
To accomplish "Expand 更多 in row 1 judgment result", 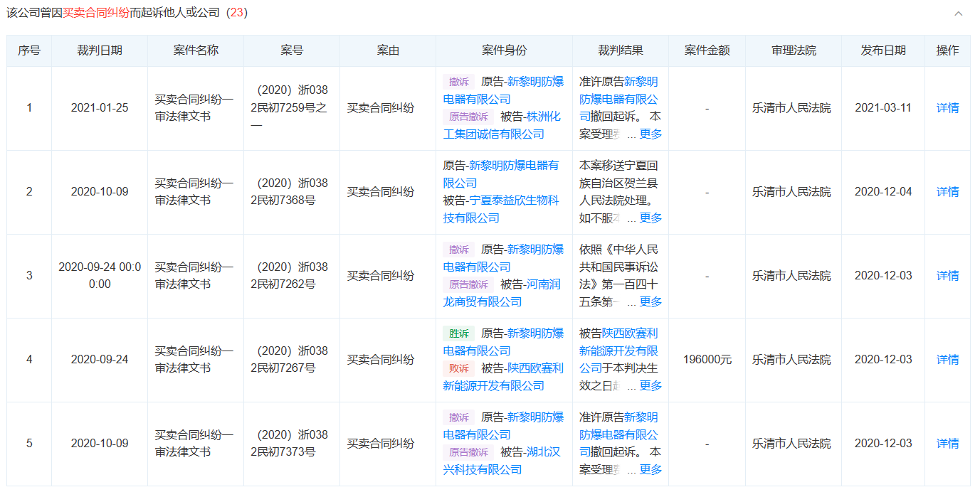I will tap(650, 134).
